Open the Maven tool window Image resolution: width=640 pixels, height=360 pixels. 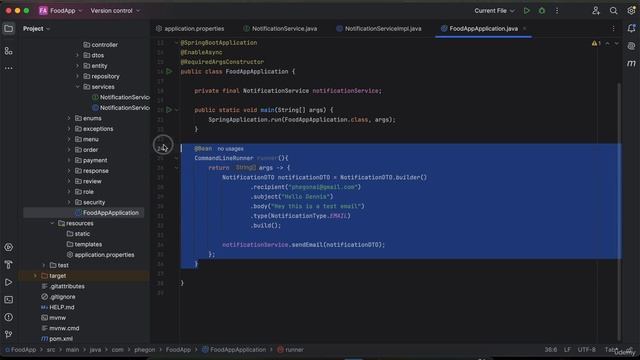coord(631,63)
